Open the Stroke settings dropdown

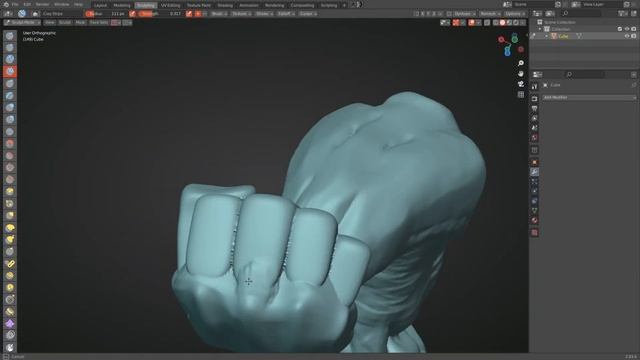point(264,13)
